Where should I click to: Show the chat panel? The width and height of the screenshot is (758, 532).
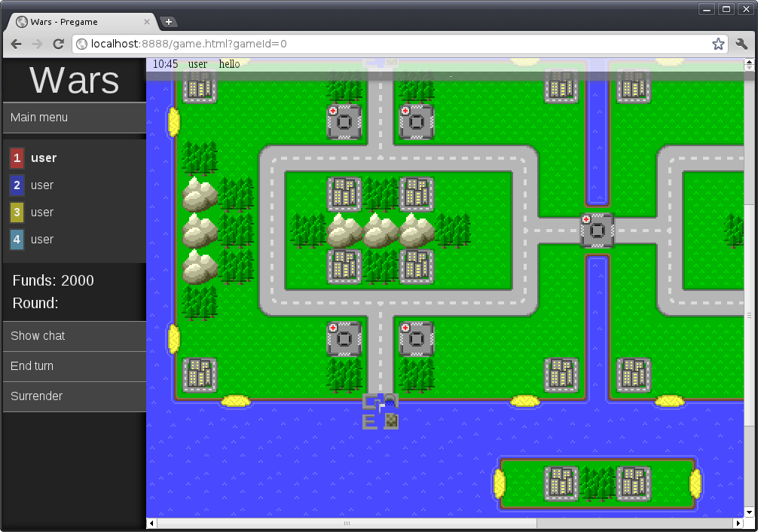pyautogui.click(x=74, y=336)
